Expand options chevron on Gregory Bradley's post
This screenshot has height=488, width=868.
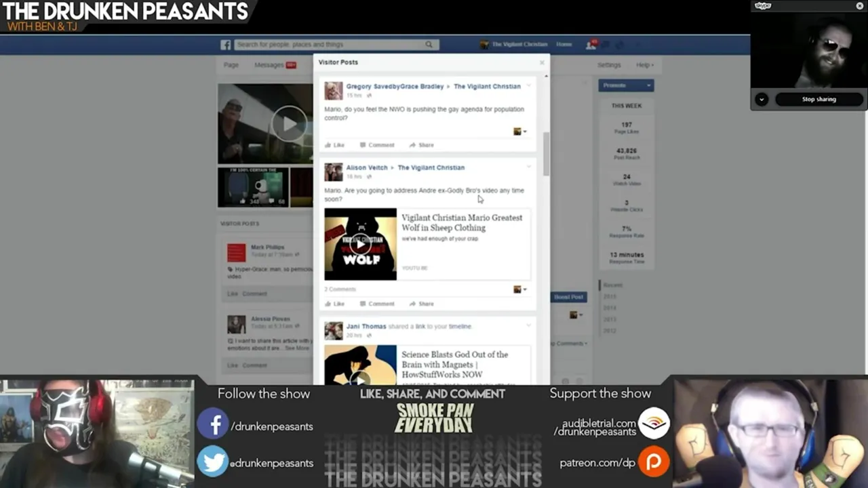click(x=529, y=85)
